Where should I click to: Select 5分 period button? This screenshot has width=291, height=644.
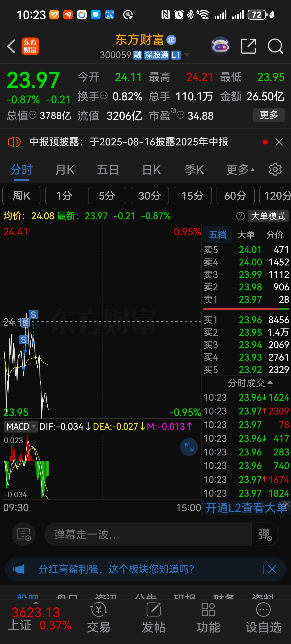107,195
